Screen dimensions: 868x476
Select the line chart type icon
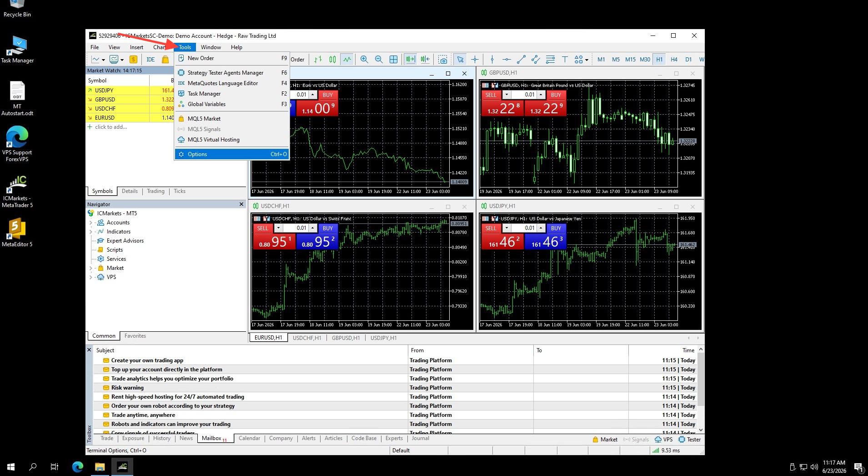pos(347,60)
